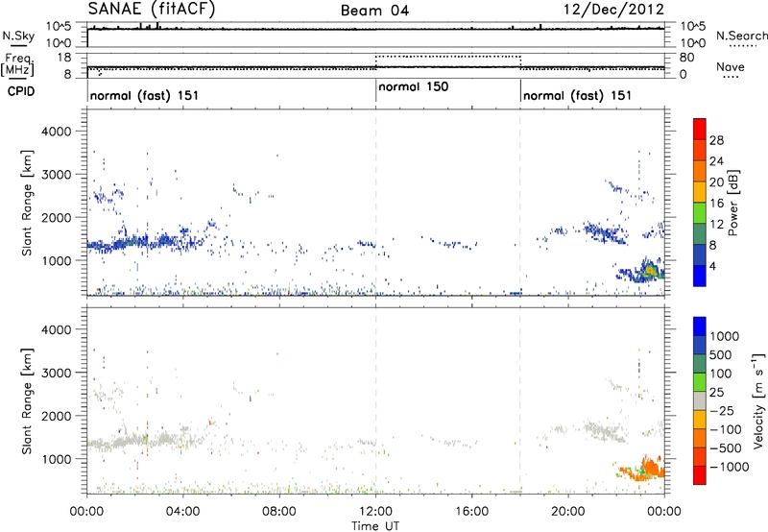Click the 1000 tick in velocity panel

56,459
